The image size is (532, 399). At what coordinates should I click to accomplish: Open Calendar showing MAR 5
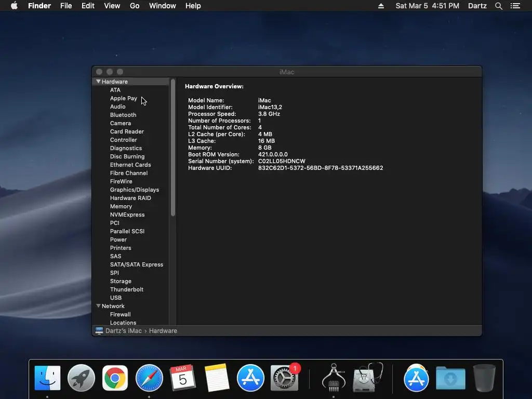pyautogui.click(x=182, y=378)
